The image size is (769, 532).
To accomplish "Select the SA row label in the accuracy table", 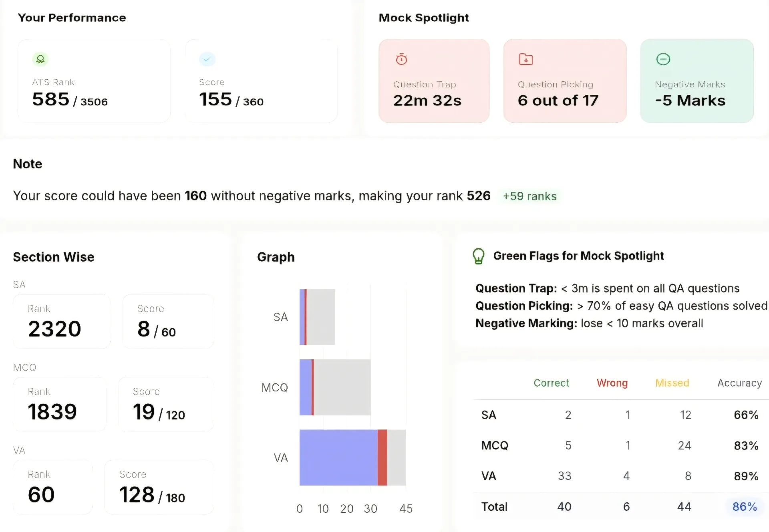I will tap(489, 415).
